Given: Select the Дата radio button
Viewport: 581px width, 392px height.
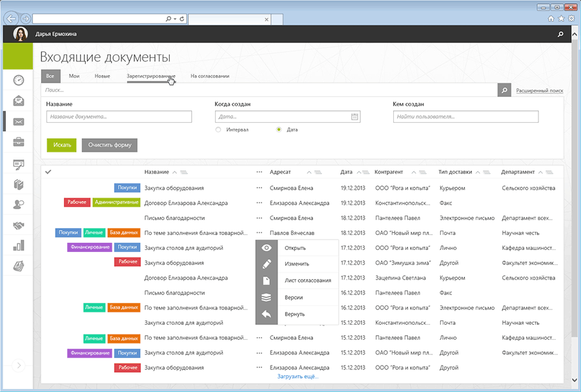Looking at the screenshot, I should 278,130.
